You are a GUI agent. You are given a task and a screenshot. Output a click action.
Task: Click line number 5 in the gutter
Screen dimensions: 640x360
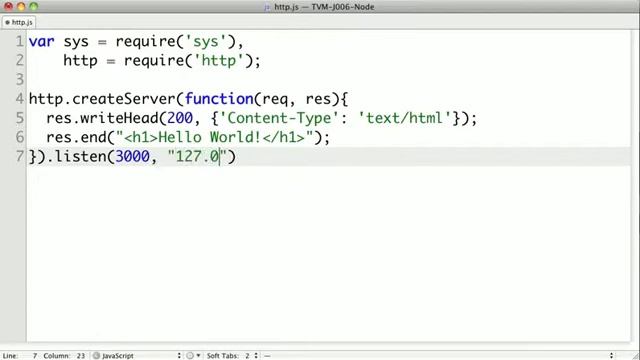[x=20, y=118]
